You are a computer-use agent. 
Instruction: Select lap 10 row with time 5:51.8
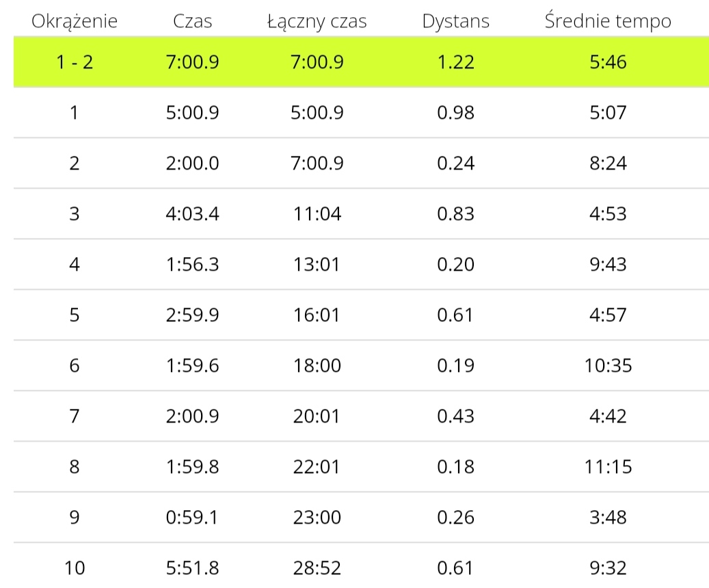361,566
